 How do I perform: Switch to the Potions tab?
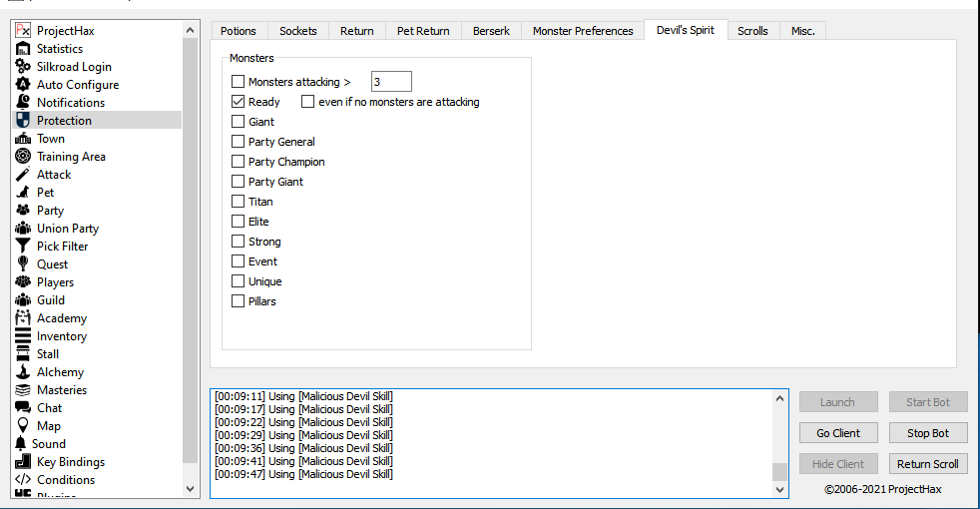[239, 31]
